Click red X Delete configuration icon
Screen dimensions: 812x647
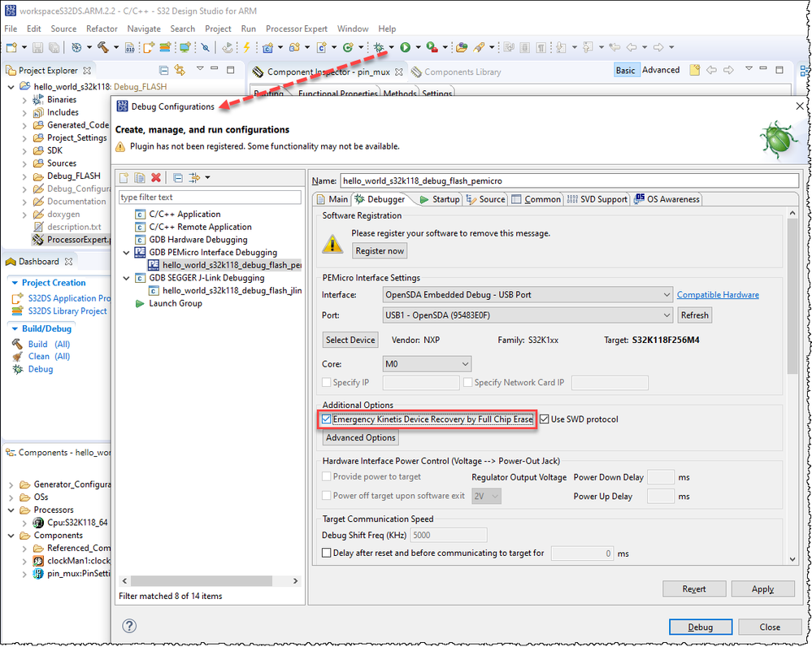(x=156, y=178)
